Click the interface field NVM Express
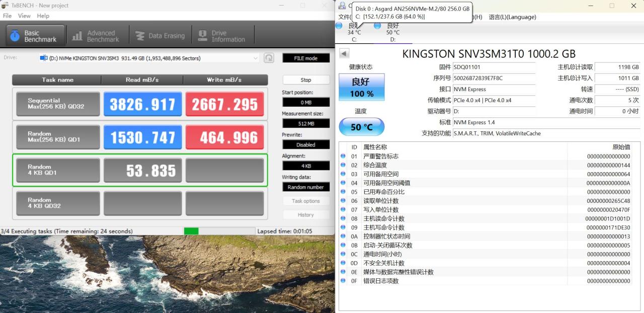Viewport: 644px width, 313px height. coord(494,89)
